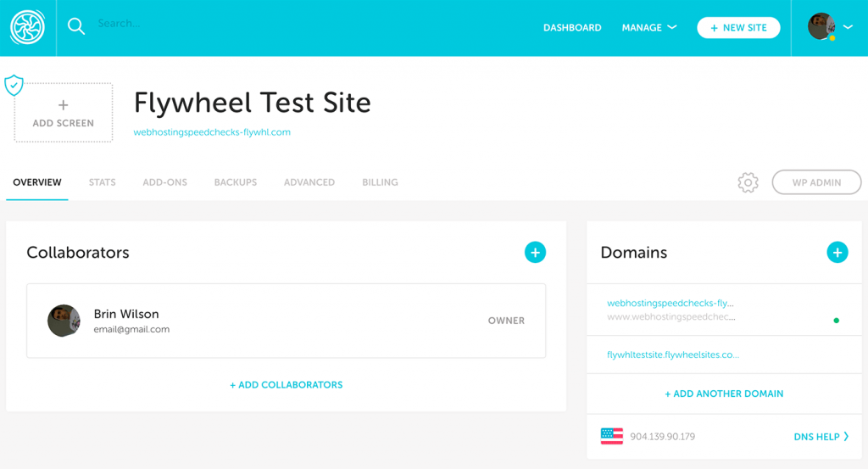Click the Flywheel Test Site title
The width and height of the screenshot is (868, 469).
pyautogui.click(x=253, y=103)
